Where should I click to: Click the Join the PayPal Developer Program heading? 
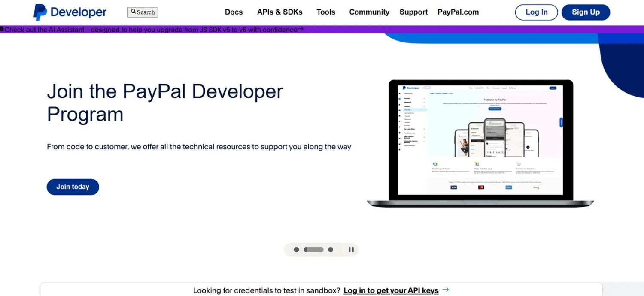(165, 103)
